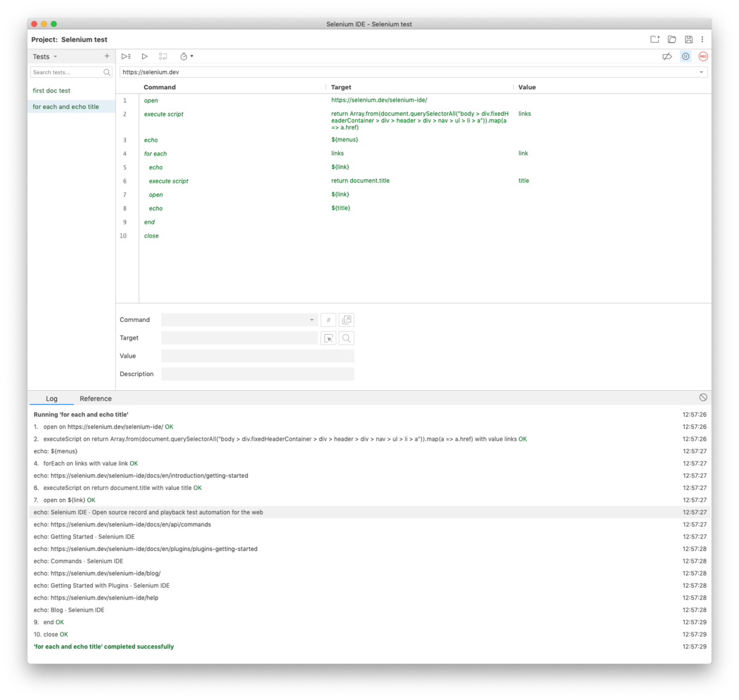Run the current test
The image size is (739, 700).
(145, 56)
